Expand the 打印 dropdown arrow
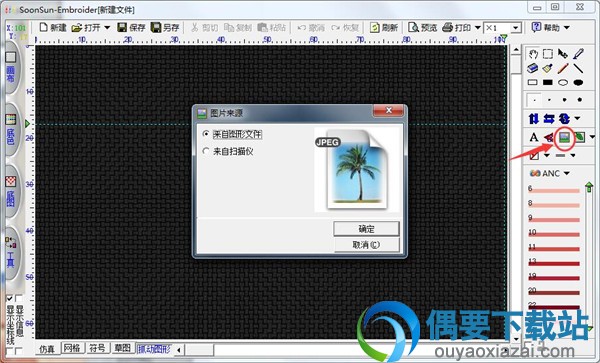The image size is (600, 363). (x=478, y=28)
